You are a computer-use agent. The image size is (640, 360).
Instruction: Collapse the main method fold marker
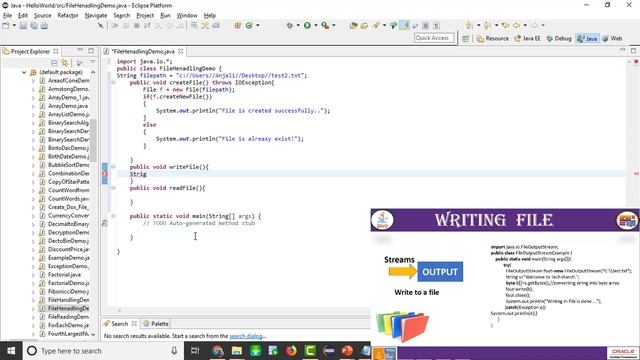(113, 216)
